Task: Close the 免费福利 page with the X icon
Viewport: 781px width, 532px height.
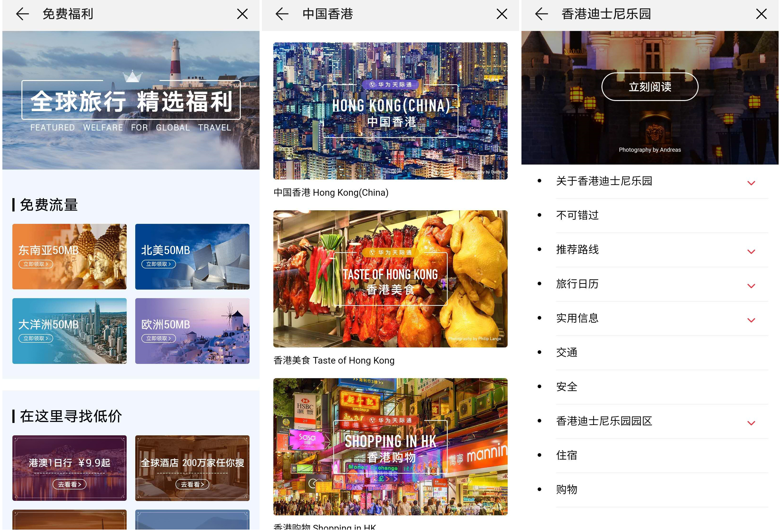Action: [242, 14]
